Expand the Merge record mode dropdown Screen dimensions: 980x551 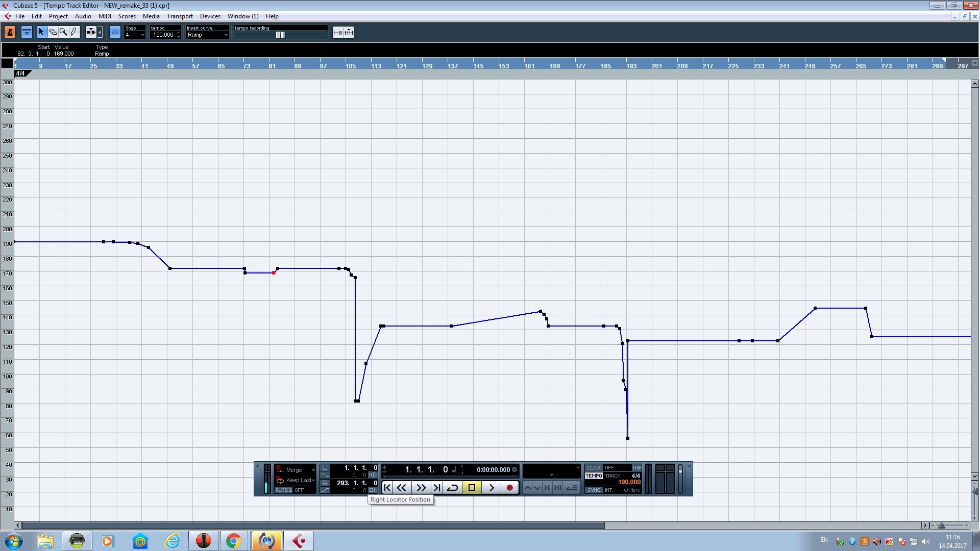pyautogui.click(x=313, y=470)
